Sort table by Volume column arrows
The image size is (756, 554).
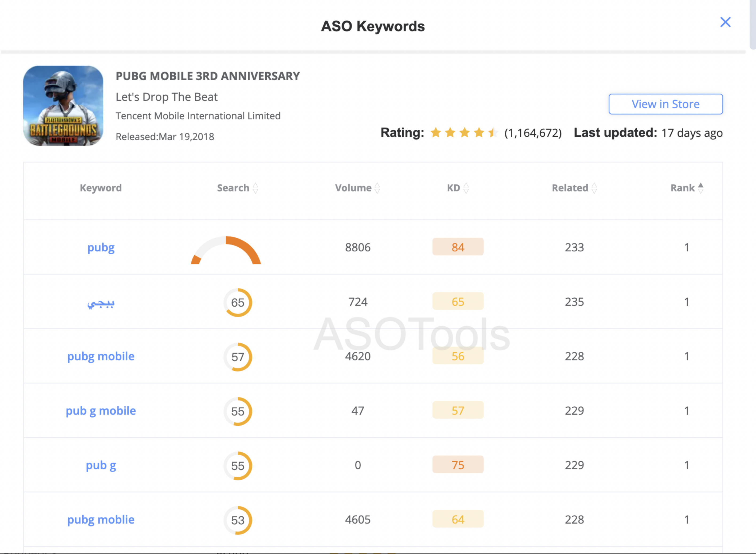coord(377,188)
